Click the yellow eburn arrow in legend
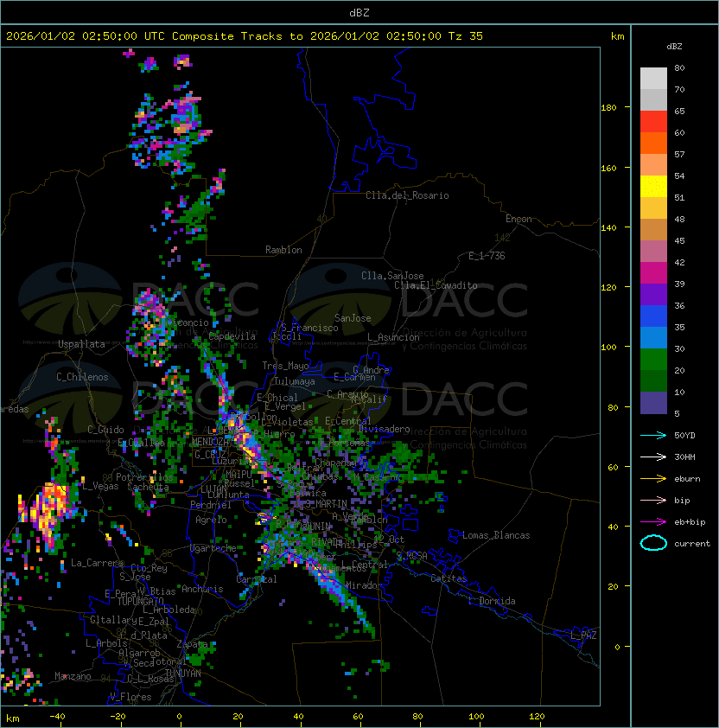This screenshot has width=719, height=728. click(x=653, y=479)
